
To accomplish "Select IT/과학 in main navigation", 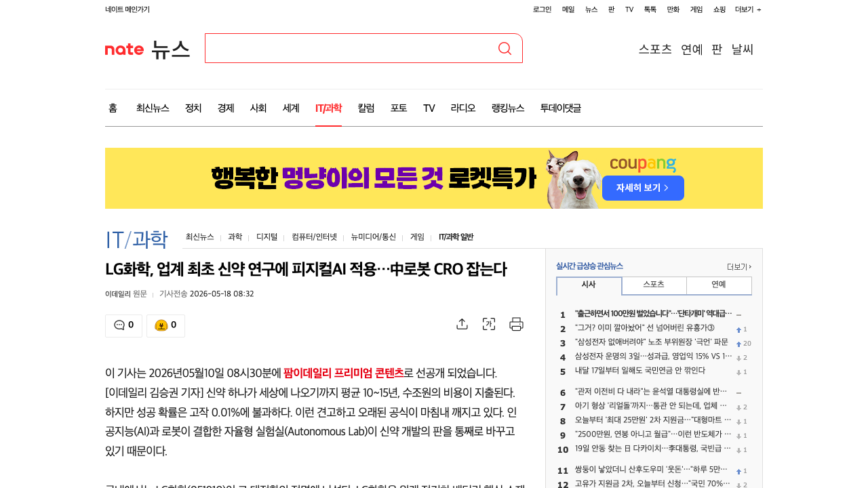I will [x=328, y=108].
